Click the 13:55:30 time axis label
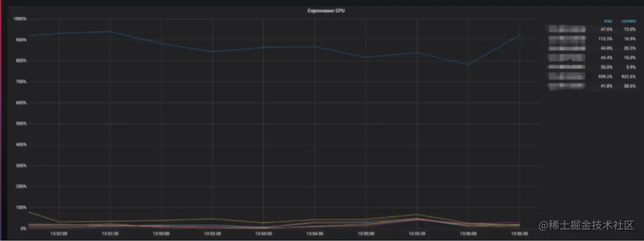Image resolution: width=644 pixels, height=241 pixels. click(417, 234)
